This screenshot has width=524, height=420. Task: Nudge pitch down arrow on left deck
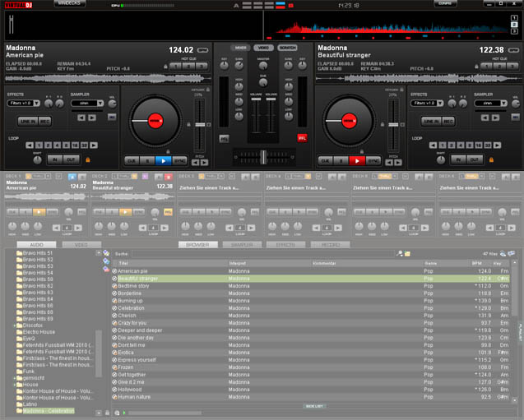pyautogui.click(x=196, y=163)
